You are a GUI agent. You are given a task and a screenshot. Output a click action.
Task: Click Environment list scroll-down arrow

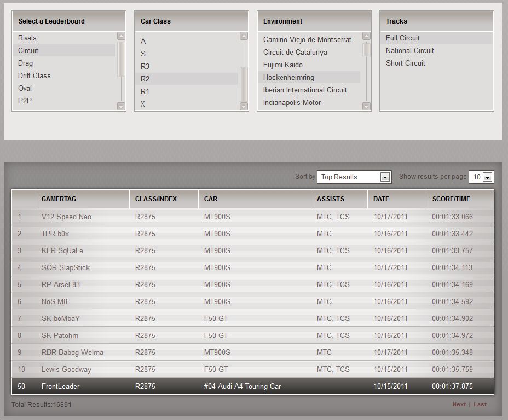(366, 106)
